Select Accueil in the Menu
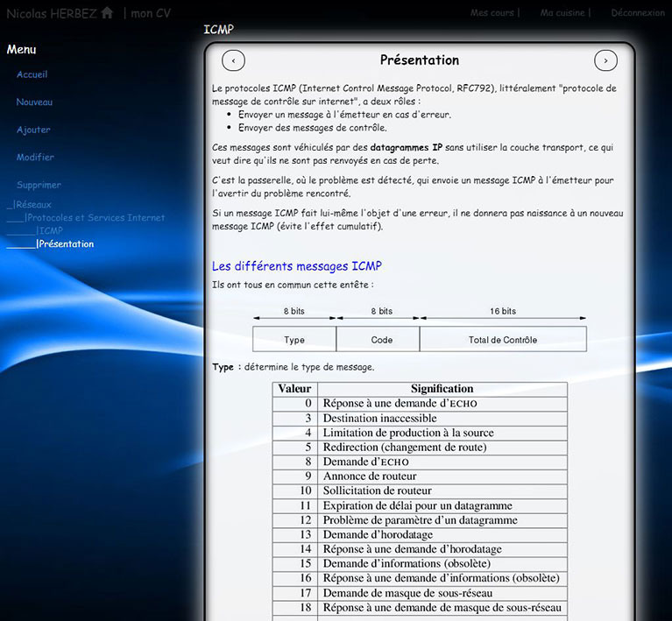Screen dimensions: 672x621 tap(32, 74)
